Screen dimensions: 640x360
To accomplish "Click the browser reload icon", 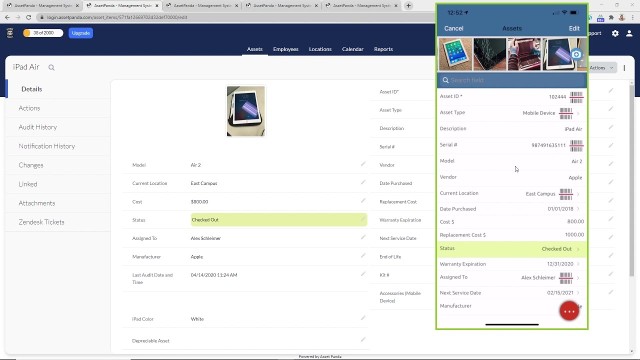I will coord(29,17).
